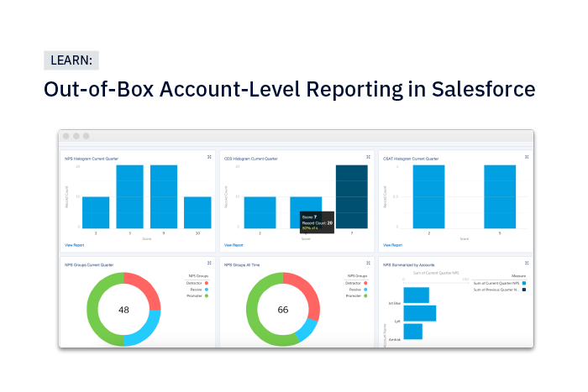Expand the NPS Groups All Time chart
This screenshot has height=392, width=588.
pyautogui.click(x=368, y=264)
